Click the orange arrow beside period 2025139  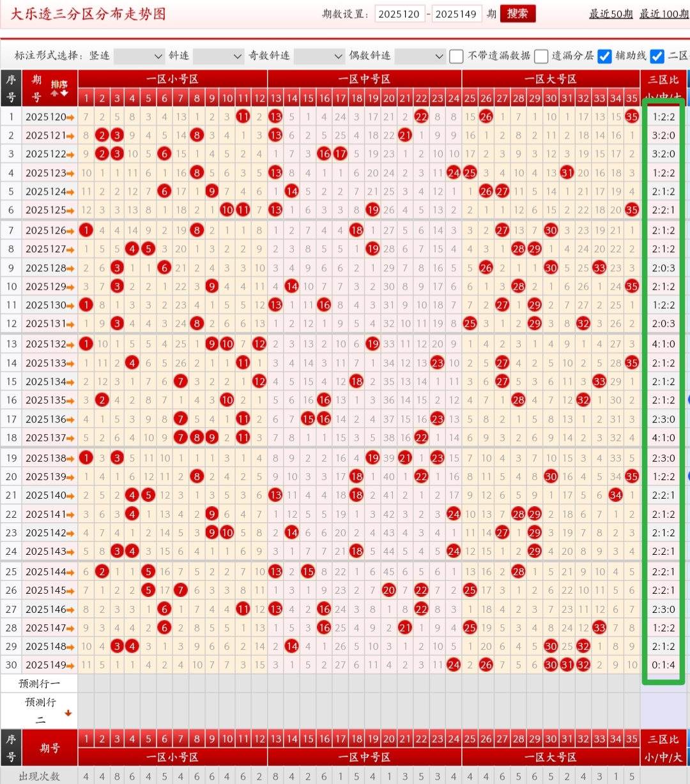click(x=71, y=477)
